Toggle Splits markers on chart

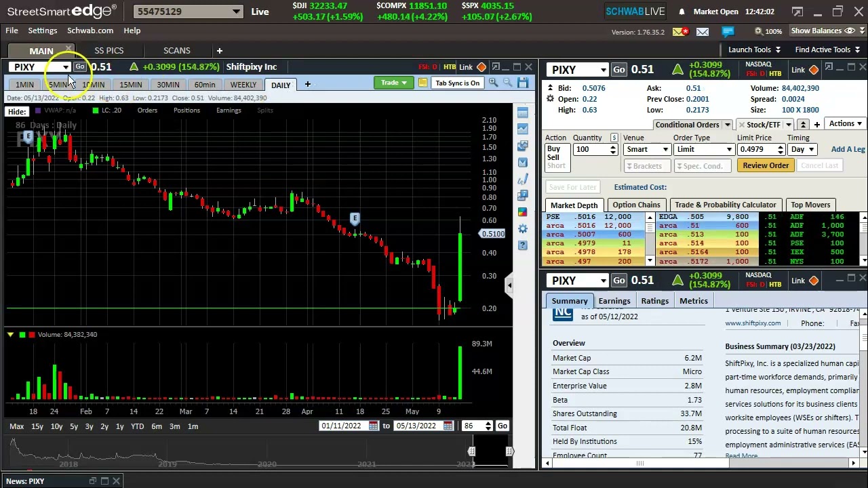[265, 110]
